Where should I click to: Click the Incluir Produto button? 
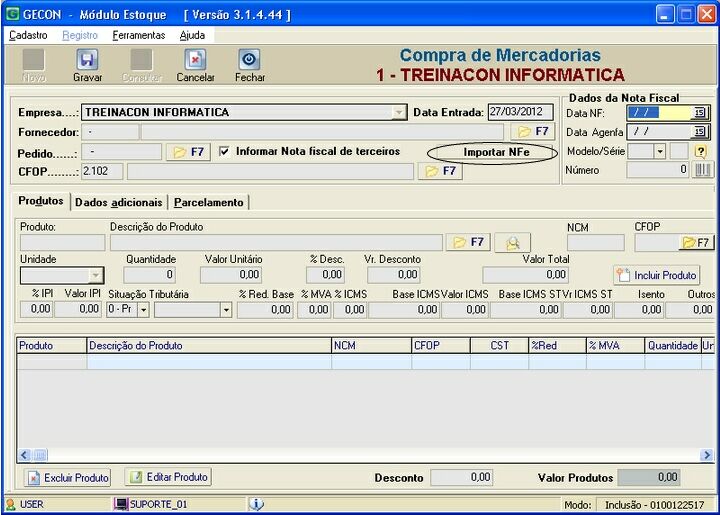657,275
